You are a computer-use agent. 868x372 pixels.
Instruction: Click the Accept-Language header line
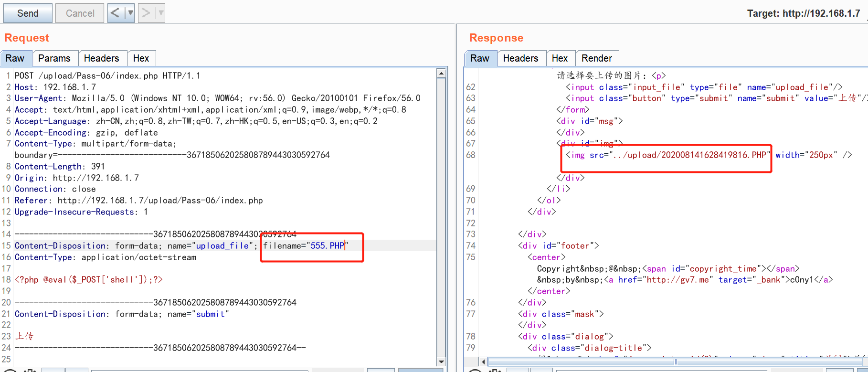(196, 121)
